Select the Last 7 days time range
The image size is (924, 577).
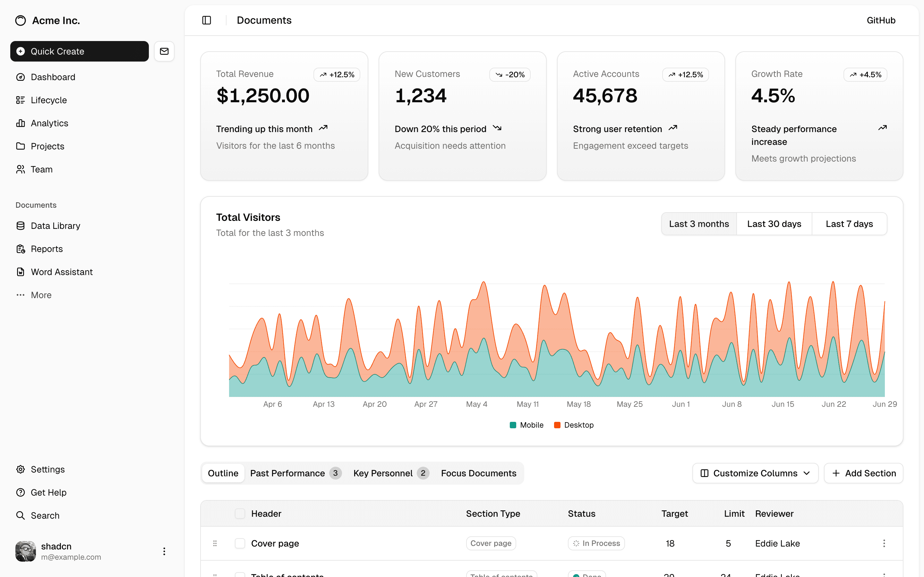(849, 224)
